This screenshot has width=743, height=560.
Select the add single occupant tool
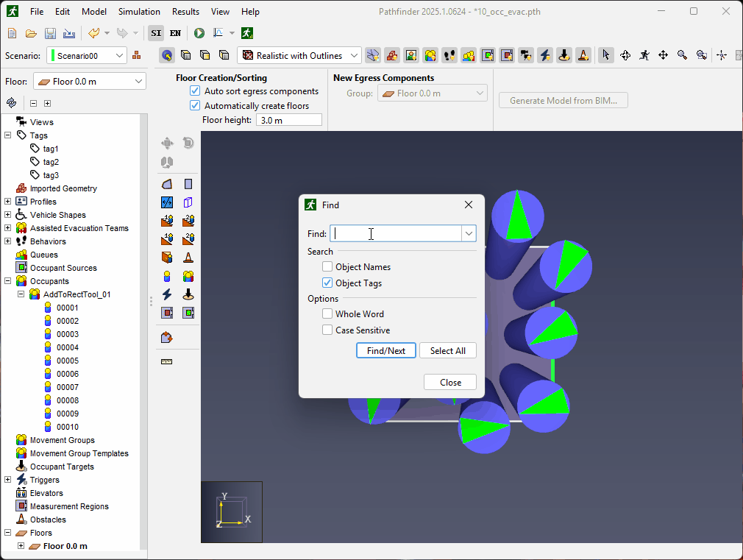tap(167, 276)
